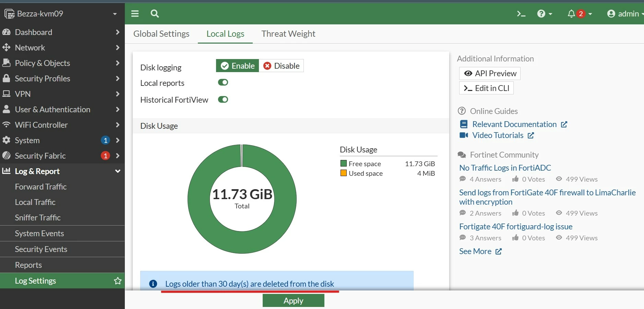The width and height of the screenshot is (644, 309).
Task: Disable disk logging
Action: pyautogui.click(x=281, y=66)
